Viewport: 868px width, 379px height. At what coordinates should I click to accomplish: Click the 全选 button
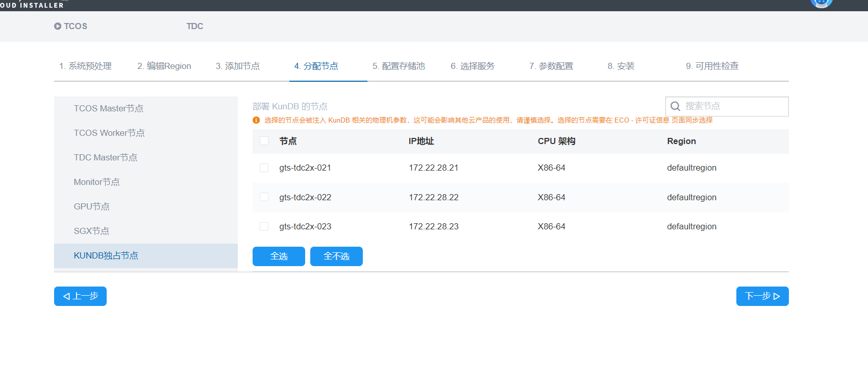click(x=279, y=256)
